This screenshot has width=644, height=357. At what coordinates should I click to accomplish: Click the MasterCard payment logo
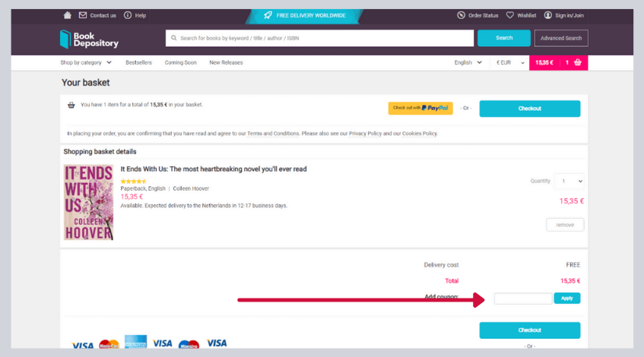[x=109, y=344]
